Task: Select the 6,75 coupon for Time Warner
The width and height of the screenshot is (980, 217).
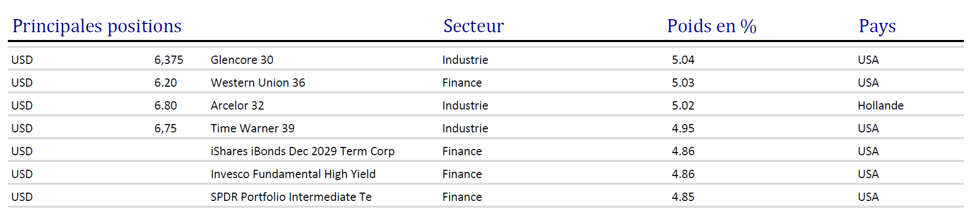Action: [166, 128]
